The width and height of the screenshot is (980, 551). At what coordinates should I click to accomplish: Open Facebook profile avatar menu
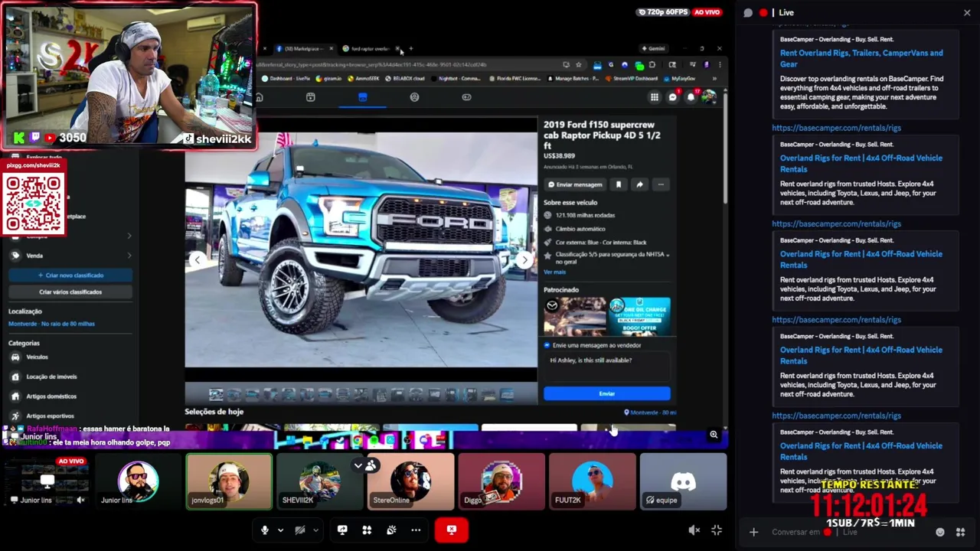[x=710, y=97]
